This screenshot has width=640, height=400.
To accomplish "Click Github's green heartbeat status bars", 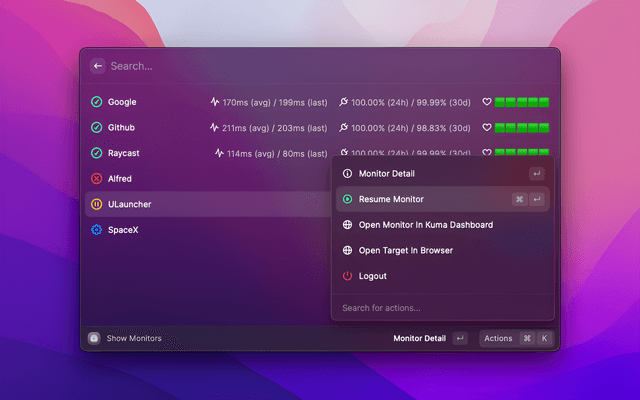I will pyautogui.click(x=522, y=128).
